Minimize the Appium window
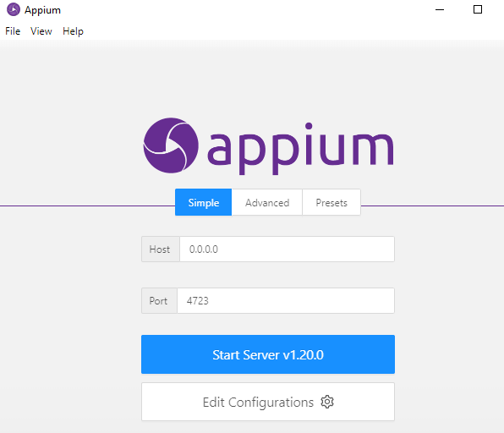Image resolution: width=504 pixels, height=433 pixels. click(440, 9)
